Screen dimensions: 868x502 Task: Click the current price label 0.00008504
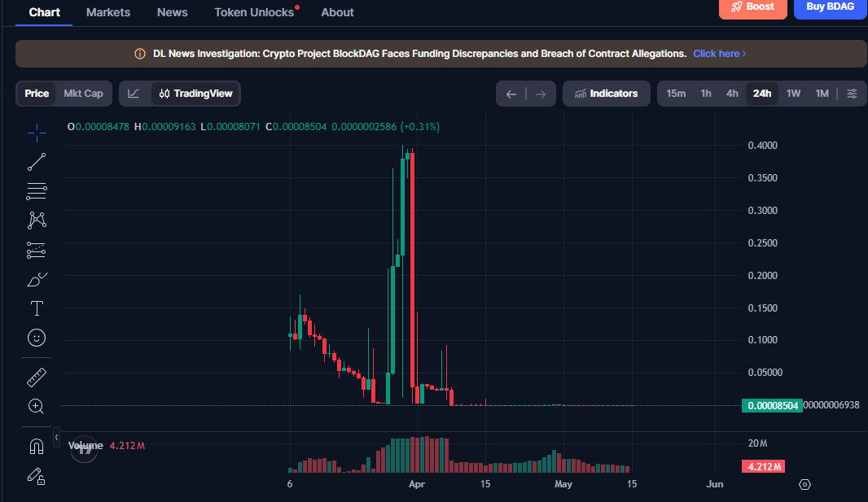[772, 406]
